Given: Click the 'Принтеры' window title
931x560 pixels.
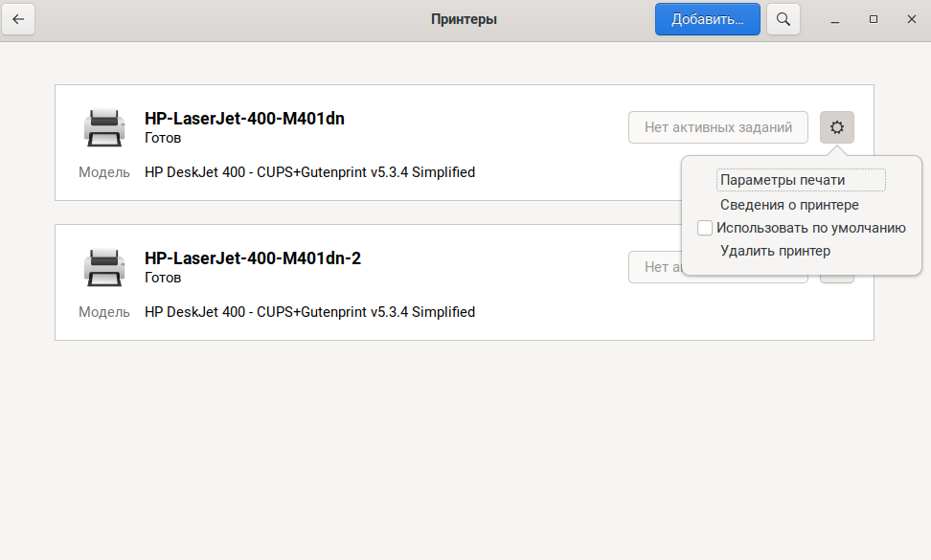Looking at the screenshot, I should click(x=464, y=19).
